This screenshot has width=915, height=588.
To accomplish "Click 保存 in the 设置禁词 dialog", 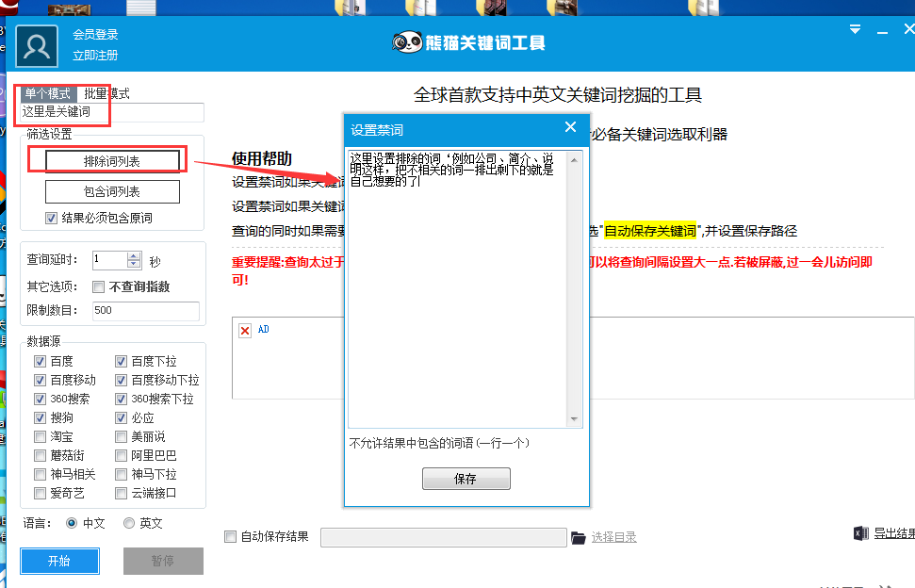I will point(466,478).
